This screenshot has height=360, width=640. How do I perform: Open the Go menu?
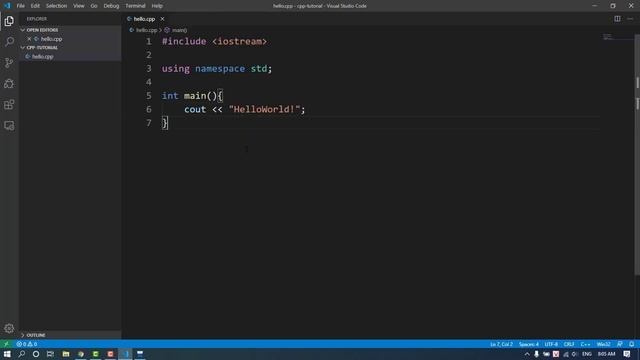tap(94, 6)
